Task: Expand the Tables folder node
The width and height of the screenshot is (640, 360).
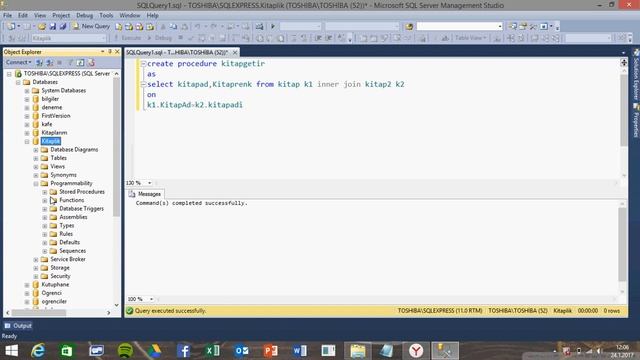Action: [36, 158]
